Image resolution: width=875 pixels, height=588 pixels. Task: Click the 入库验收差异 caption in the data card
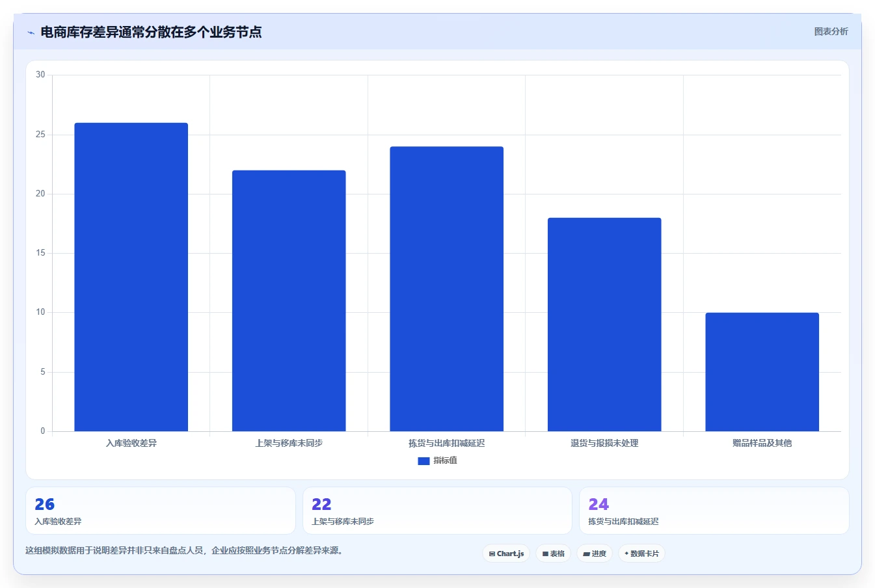coord(58,522)
